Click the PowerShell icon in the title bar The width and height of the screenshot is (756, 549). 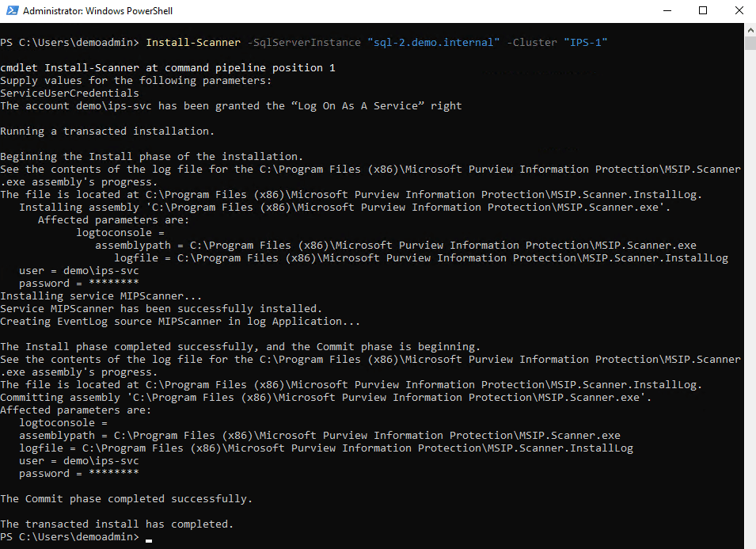(11, 11)
